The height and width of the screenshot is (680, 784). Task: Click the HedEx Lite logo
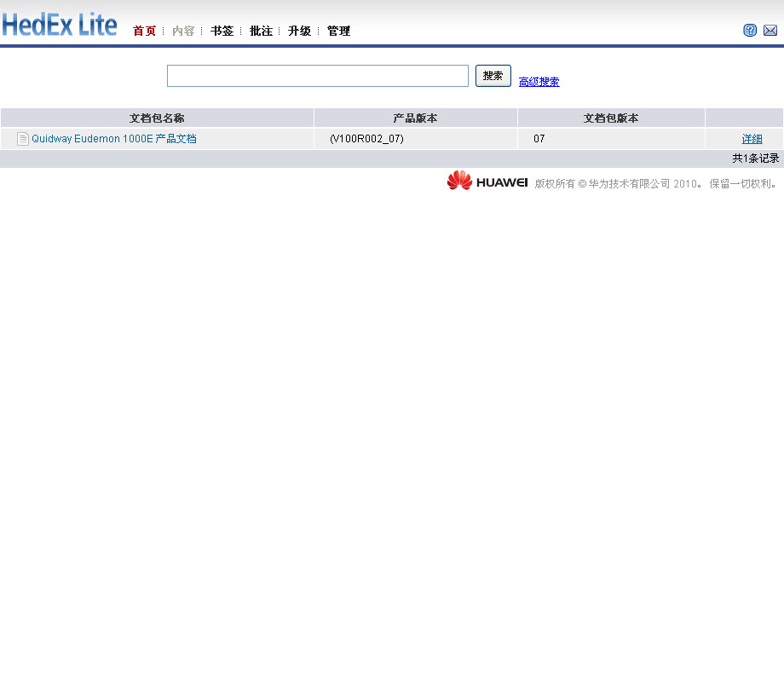pyautogui.click(x=60, y=24)
